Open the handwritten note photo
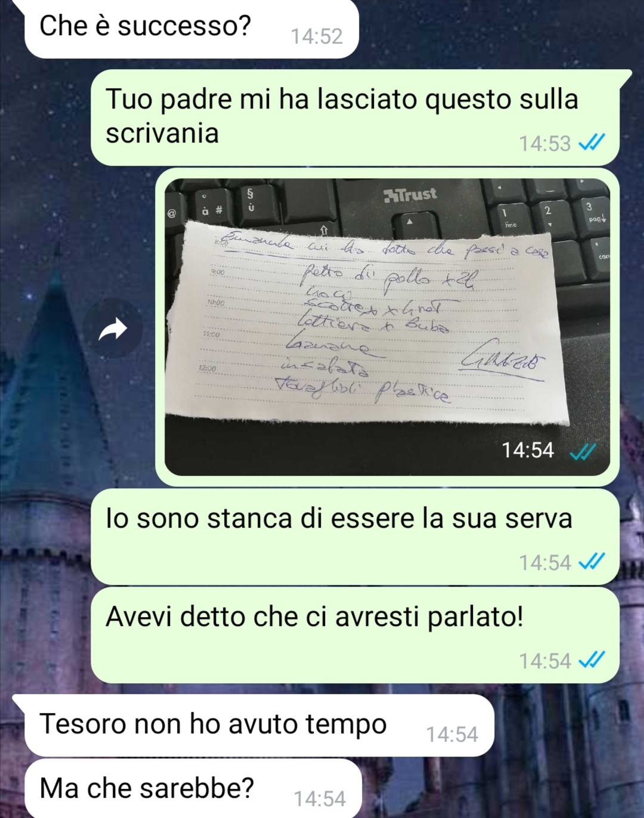This screenshot has height=818, width=644. [x=387, y=327]
